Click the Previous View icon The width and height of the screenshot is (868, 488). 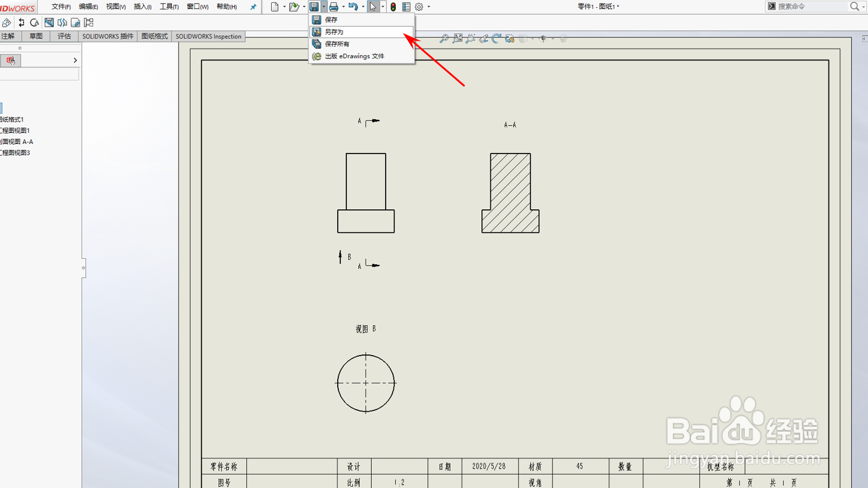[x=484, y=37]
